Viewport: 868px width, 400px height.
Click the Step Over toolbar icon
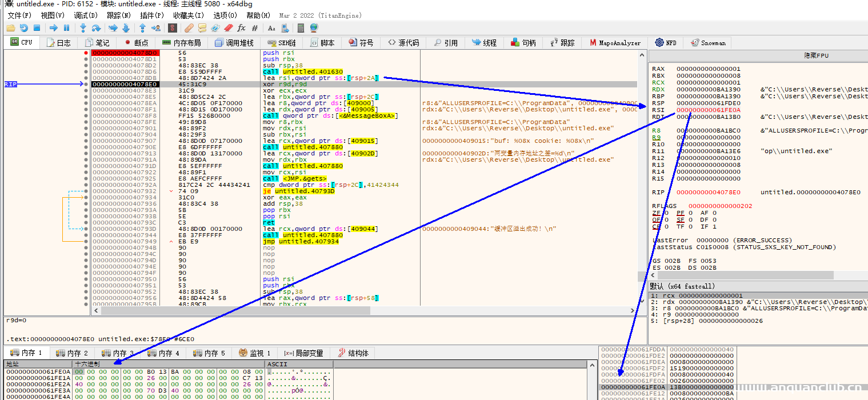pyautogui.click(x=96, y=28)
